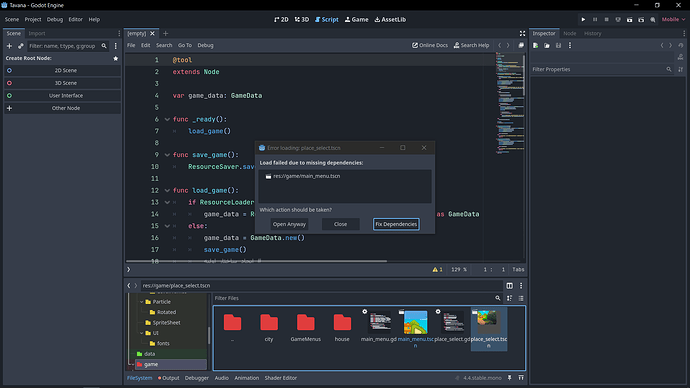Add a new scene tab
The height and width of the screenshot is (388, 690).
165,33
